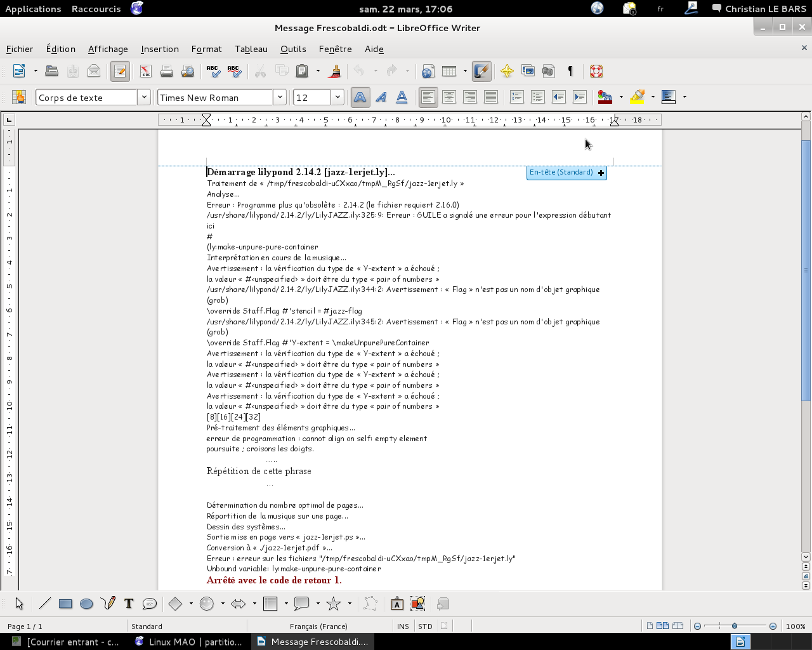812x650 pixels.
Task: Pick the Line tool in Drawing toolbar
Action: 44,604
